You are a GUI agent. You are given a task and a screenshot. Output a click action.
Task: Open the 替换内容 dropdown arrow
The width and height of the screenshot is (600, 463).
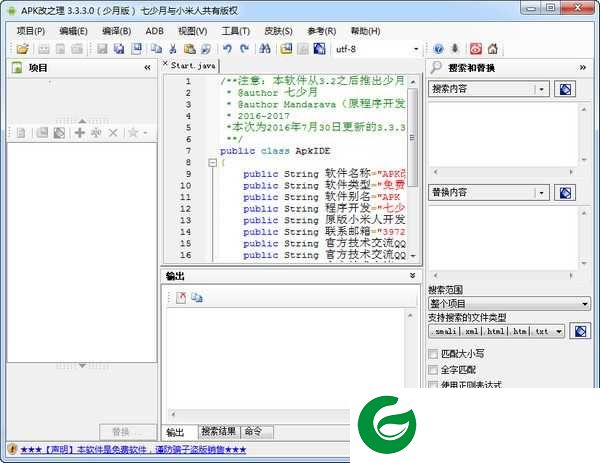click(541, 192)
